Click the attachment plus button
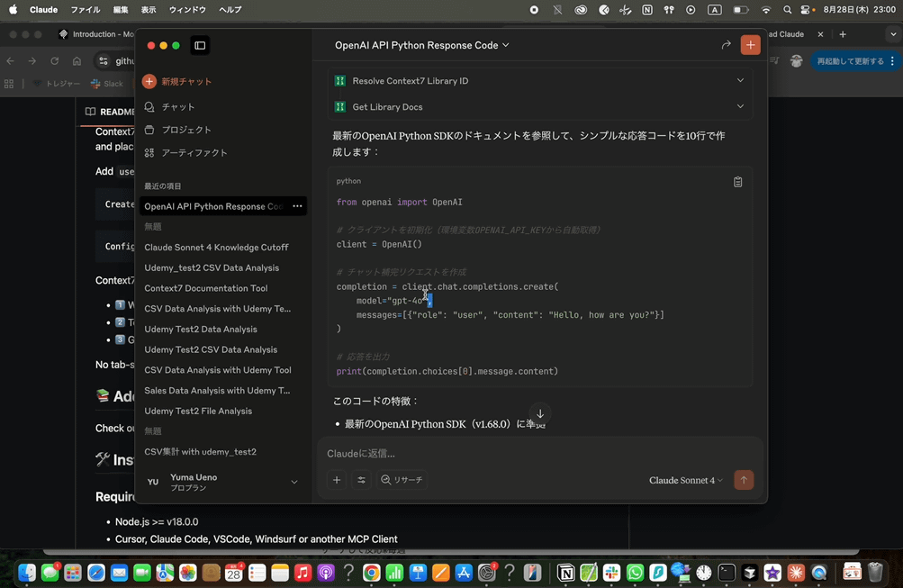The width and height of the screenshot is (903, 588). click(337, 480)
